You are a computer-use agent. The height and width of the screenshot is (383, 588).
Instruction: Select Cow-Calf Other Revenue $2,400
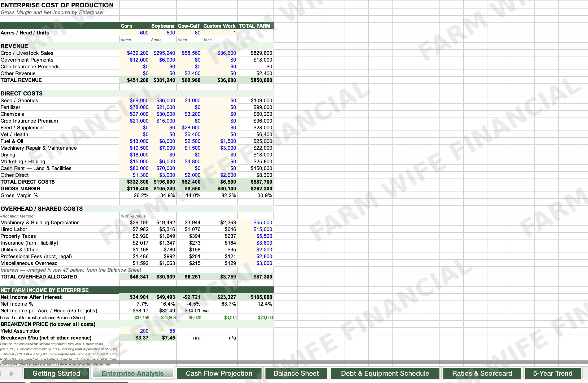click(x=189, y=73)
